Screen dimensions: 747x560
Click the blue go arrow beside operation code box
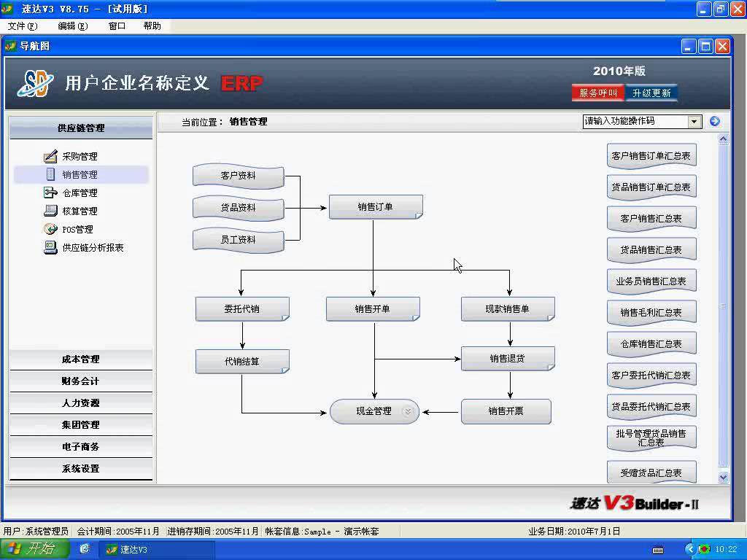714,121
